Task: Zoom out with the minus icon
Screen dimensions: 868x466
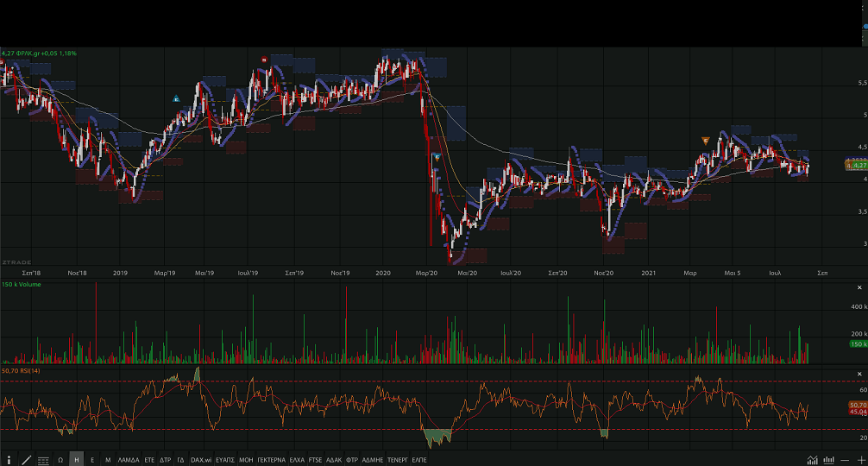Action: point(846,460)
